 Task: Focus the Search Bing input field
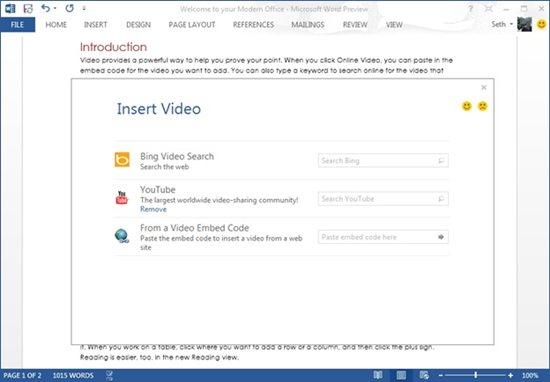[x=383, y=161]
